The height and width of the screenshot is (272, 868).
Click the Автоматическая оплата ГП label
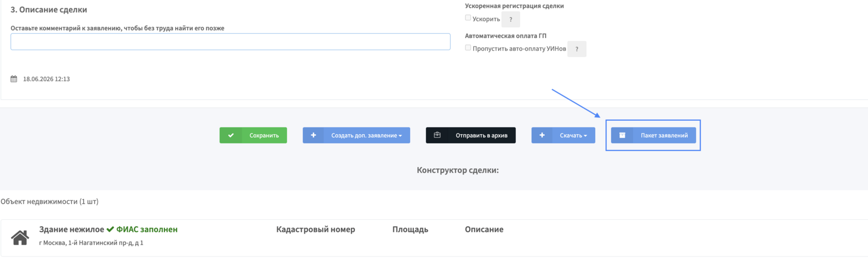pyautogui.click(x=505, y=36)
